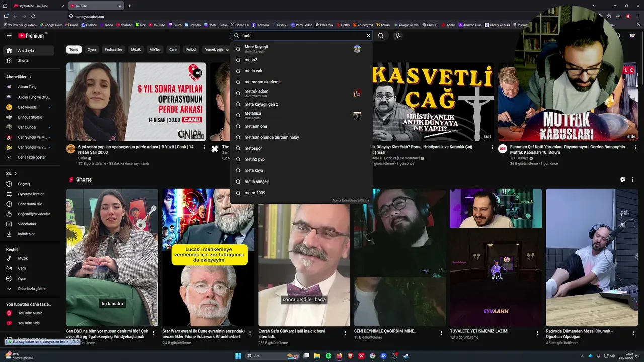This screenshot has height=362, width=644.
Task: Open Geçmiş history page
Action: pos(30,184)
